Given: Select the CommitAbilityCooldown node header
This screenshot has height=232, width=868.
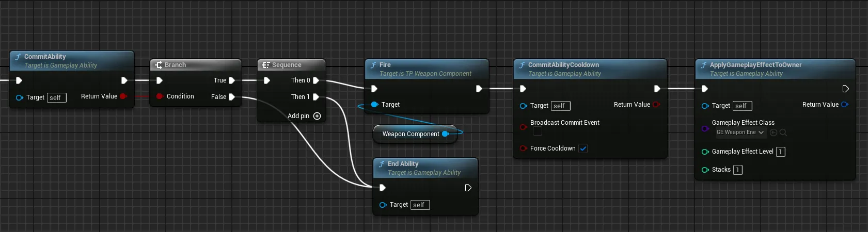Looking at the screenshot, I should click(x=563, y=65).
